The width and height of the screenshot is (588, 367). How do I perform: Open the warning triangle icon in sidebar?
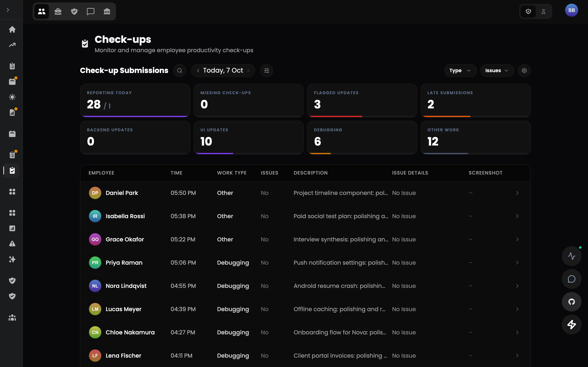click(x=12, y=244)
